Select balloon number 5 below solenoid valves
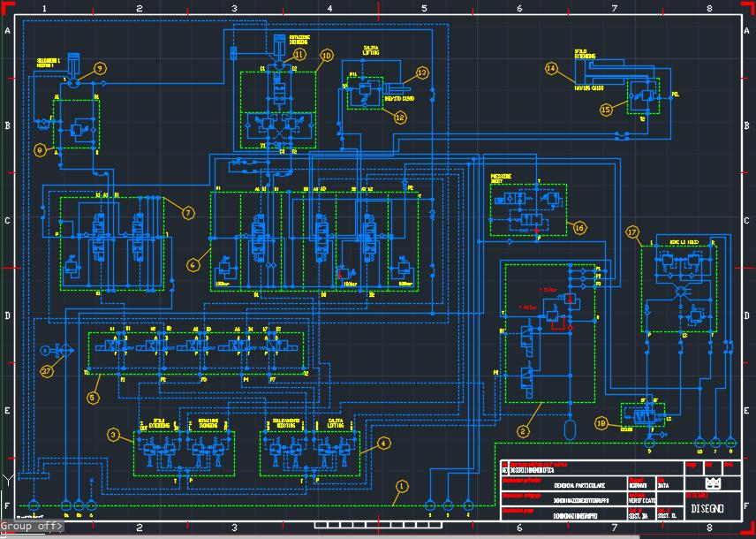This screenshot has height=539, width=756. coord(93,398)
